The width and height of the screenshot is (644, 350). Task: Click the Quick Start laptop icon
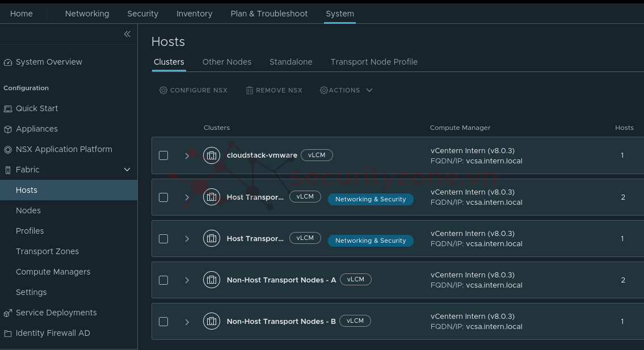pos(8,109)
